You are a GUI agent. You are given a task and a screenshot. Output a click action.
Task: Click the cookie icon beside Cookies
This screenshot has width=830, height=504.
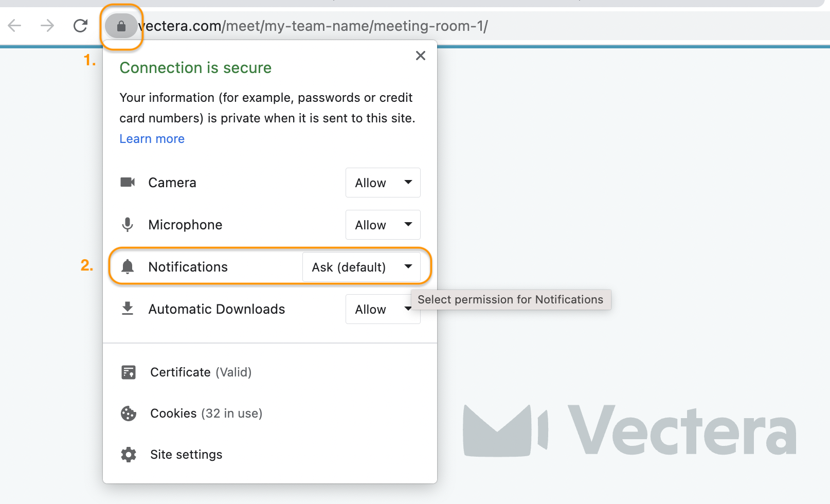129,413
